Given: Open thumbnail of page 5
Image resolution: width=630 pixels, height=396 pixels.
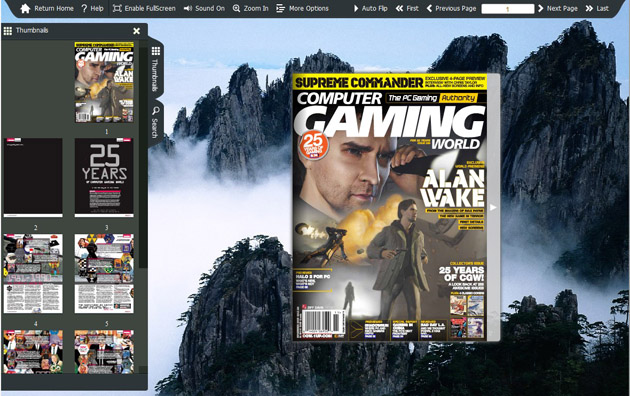Looking at the screenshot, I should pyautogui.click(x=104, y=274).
